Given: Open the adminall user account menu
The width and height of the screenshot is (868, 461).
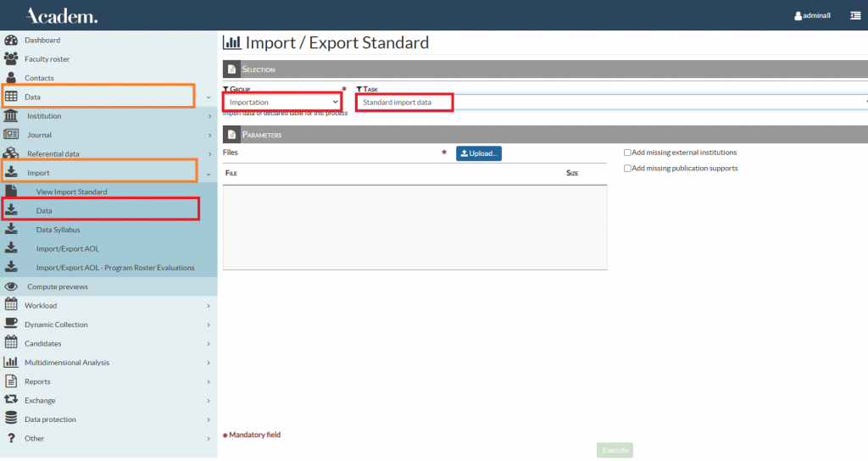Looking at the screenshot, I should [x=814, y=16].
